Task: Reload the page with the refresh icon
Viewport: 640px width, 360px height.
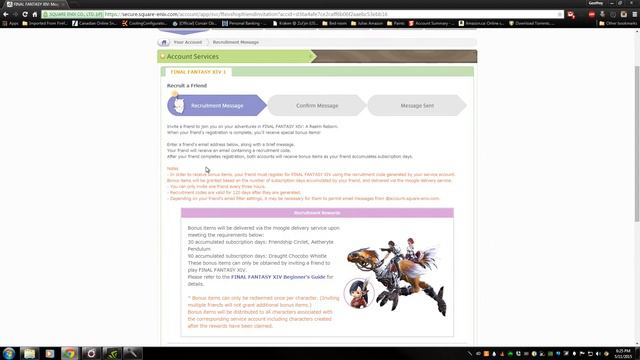Action: (25, 14)
